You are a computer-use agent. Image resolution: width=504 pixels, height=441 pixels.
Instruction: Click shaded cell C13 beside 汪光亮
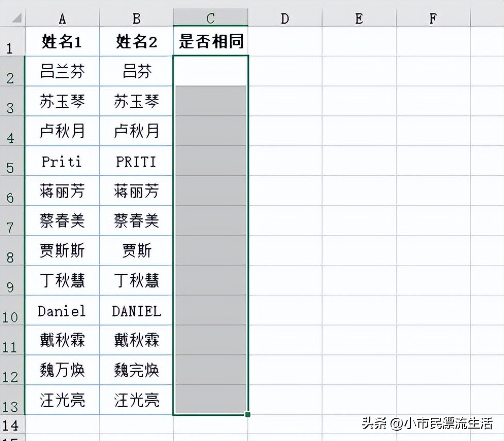point(211,400)
